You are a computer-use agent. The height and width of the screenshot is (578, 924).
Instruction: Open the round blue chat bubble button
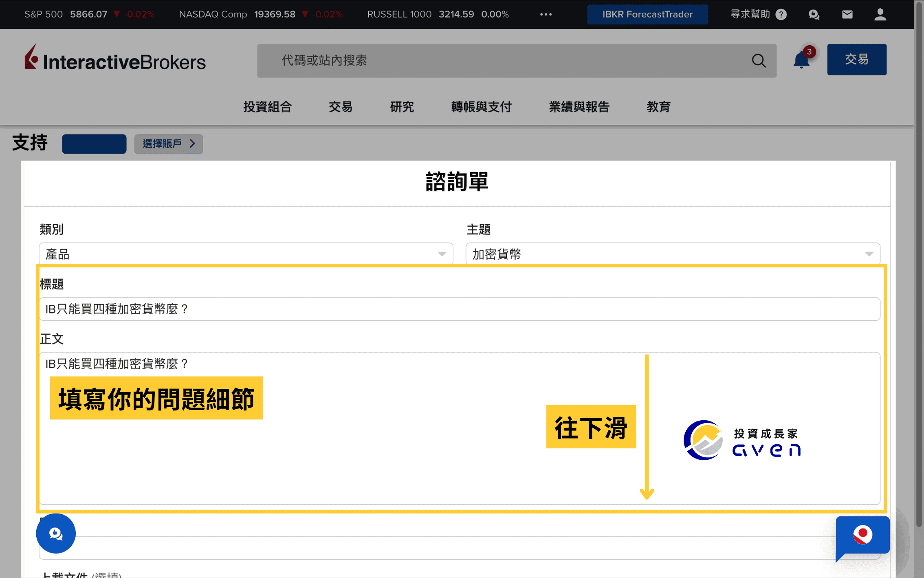click(x=56, y=533)
